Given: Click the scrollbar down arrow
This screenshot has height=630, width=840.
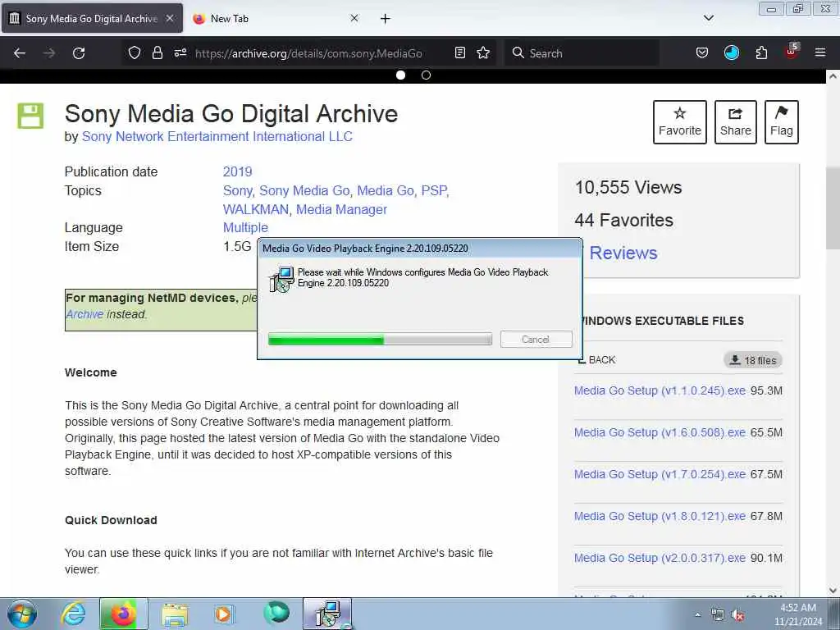Looking at the screenshot, I should click(x=833, y=590).
